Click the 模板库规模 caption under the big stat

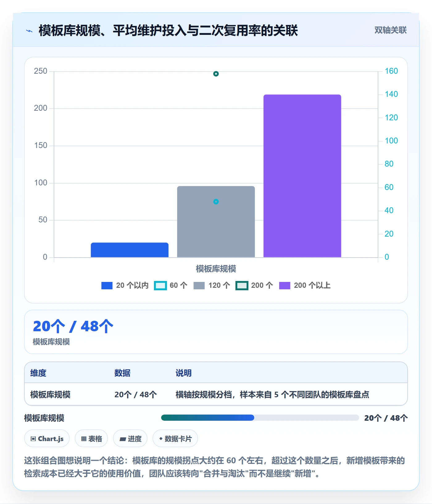tap(51, 342)
